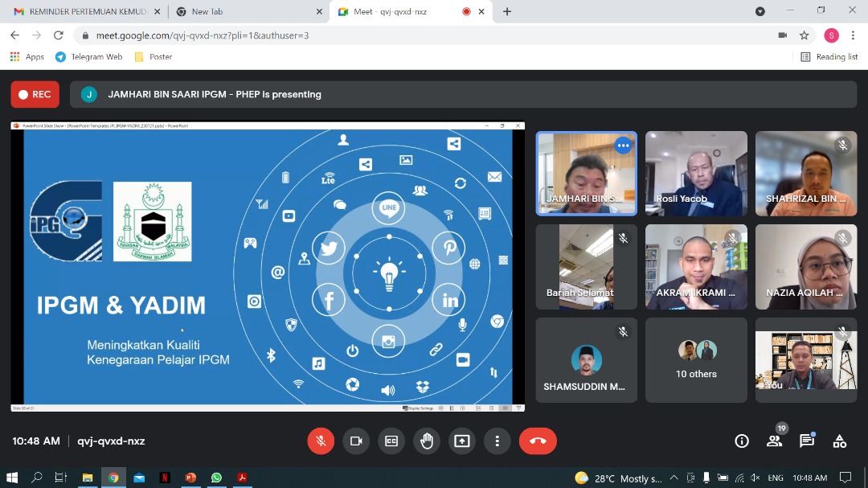Select NAZIA AQILAH video tile

click(x=806, y=267)
